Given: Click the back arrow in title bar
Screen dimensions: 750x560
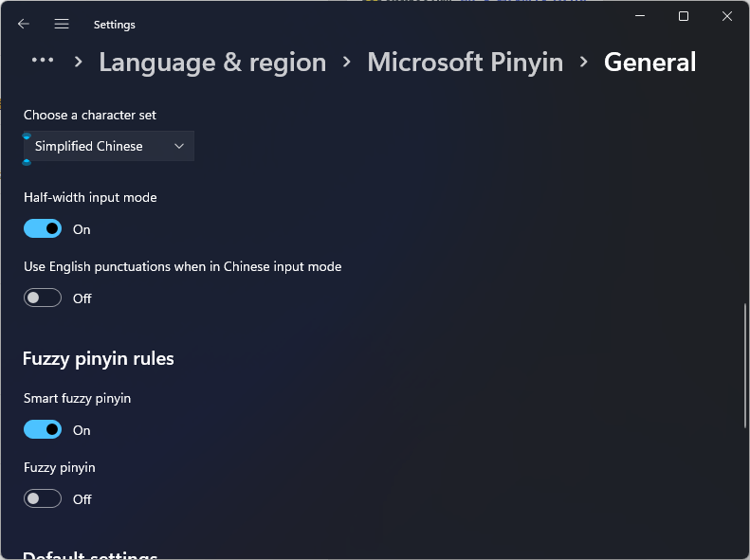Looking at the screenshot, I should coord(24,24).
